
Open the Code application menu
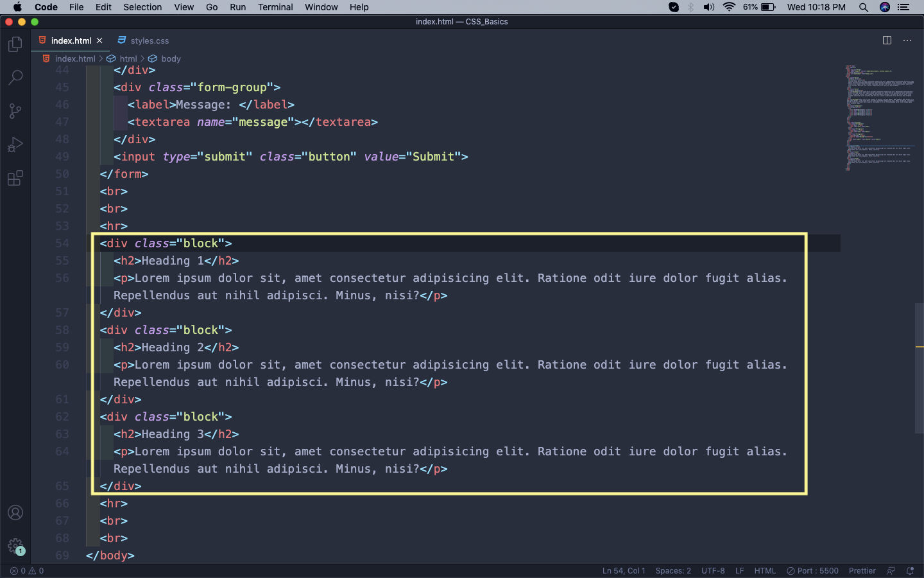tap(46, 7)
